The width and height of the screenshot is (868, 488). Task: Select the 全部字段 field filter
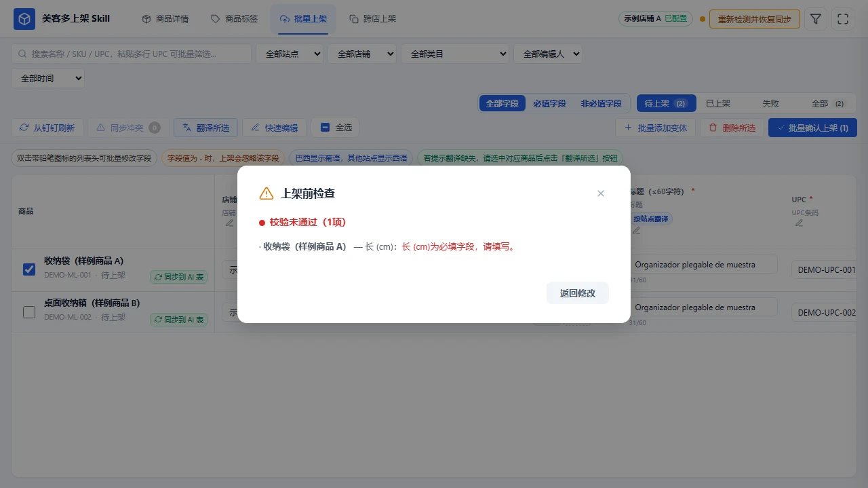pyautogui.click(x=502, y=104)
